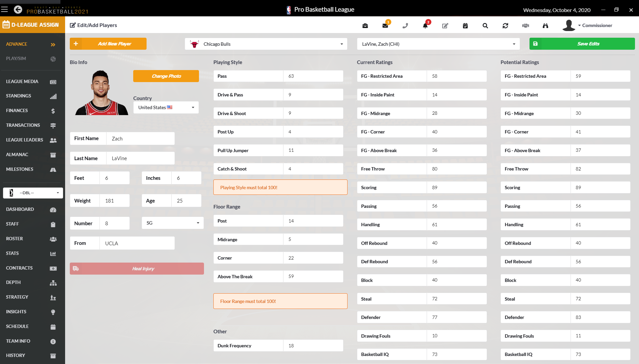Click the Add New Player button
The image size is (639, 364).
pyautogui.click(x=108, y=44)
